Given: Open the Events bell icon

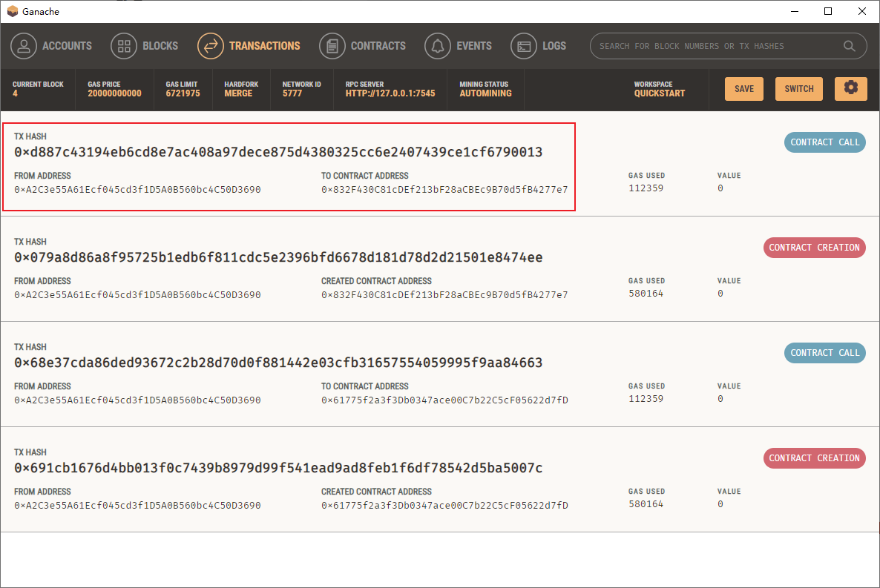Looking at the screenshot, I should point(438,46).
